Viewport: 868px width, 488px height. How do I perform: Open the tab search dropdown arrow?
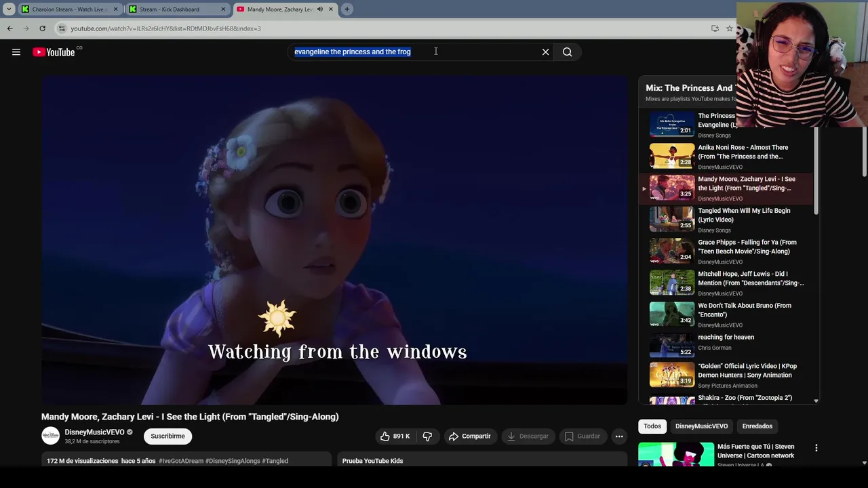click(x=8, y=9)
